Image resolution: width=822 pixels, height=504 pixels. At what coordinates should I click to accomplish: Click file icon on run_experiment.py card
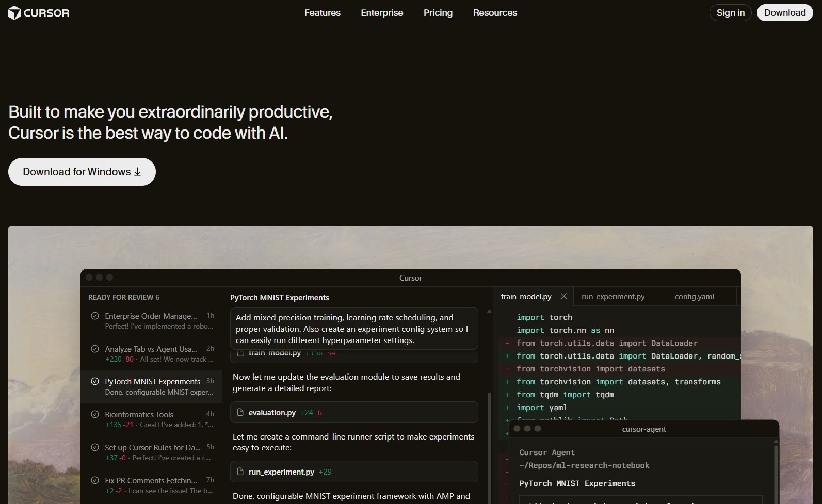(x=240, y=472)
